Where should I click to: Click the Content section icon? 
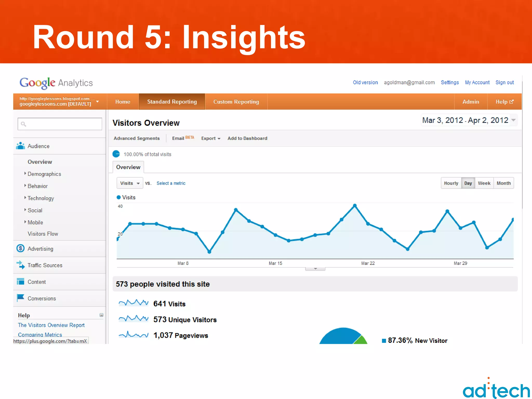(x=21, y=282)
